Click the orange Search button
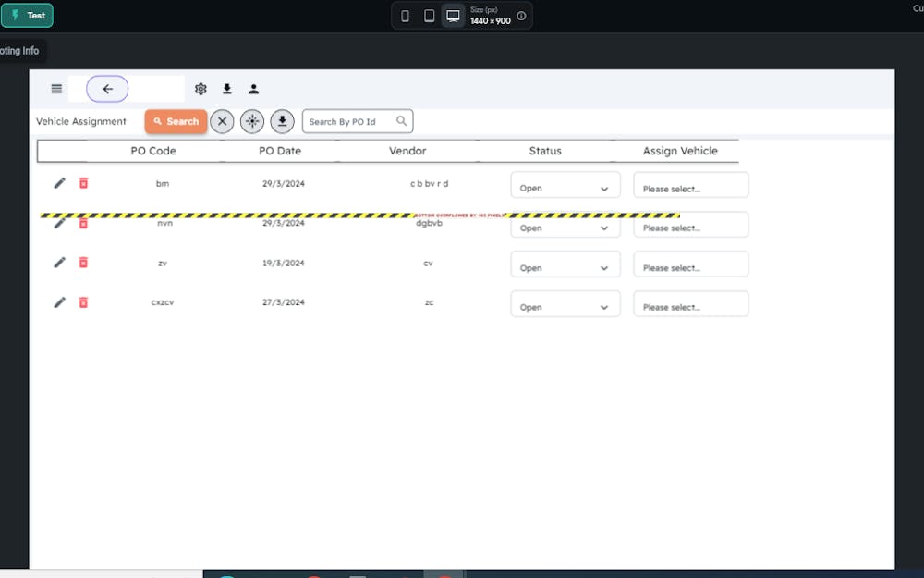 click(176, 121)
